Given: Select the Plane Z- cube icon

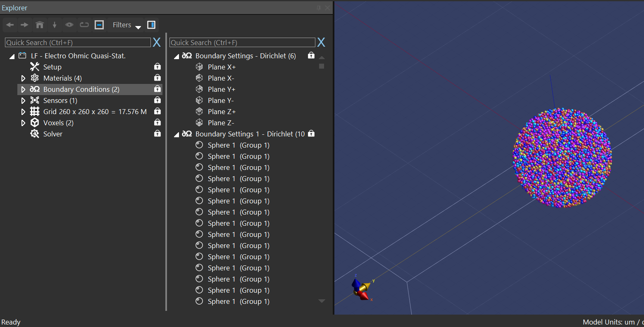Looking at the screenshot, I should tap(199, 122).
